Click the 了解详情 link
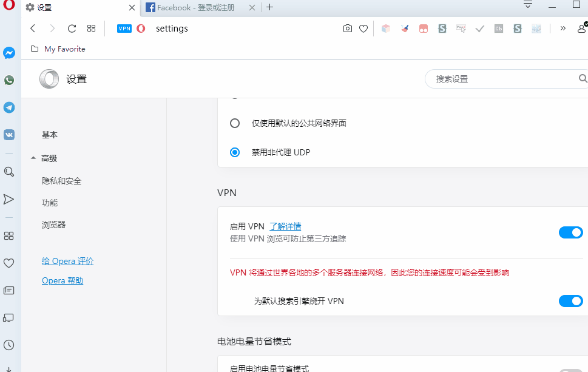Viewport: 588px width, 372px height. (285, 226)
